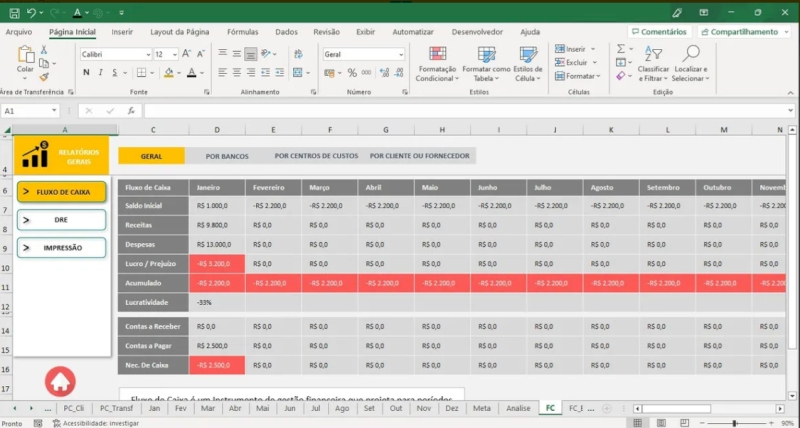The image size is (800, 428).
Task: Open the Fórmulas ribbon tab
Action: point(242,32)
